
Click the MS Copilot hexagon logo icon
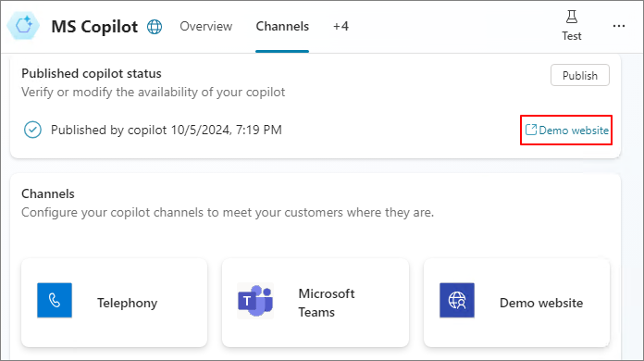coord(23,26)
